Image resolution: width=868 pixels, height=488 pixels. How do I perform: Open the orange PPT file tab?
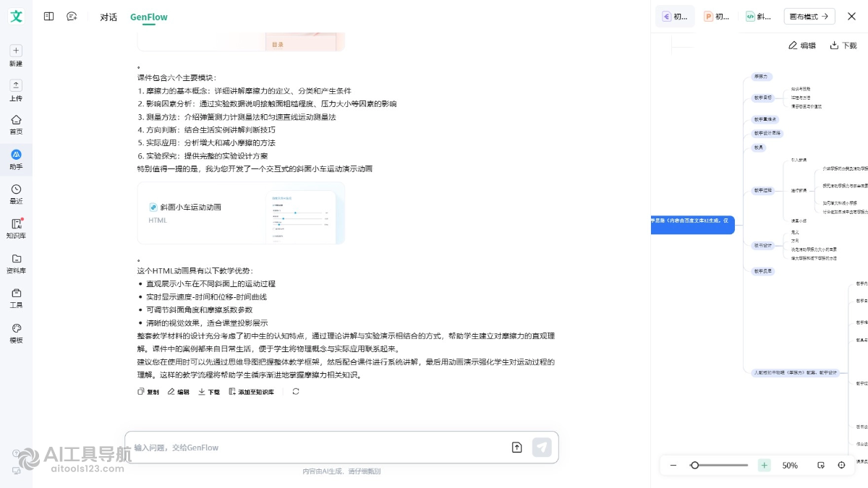[717, 17]
